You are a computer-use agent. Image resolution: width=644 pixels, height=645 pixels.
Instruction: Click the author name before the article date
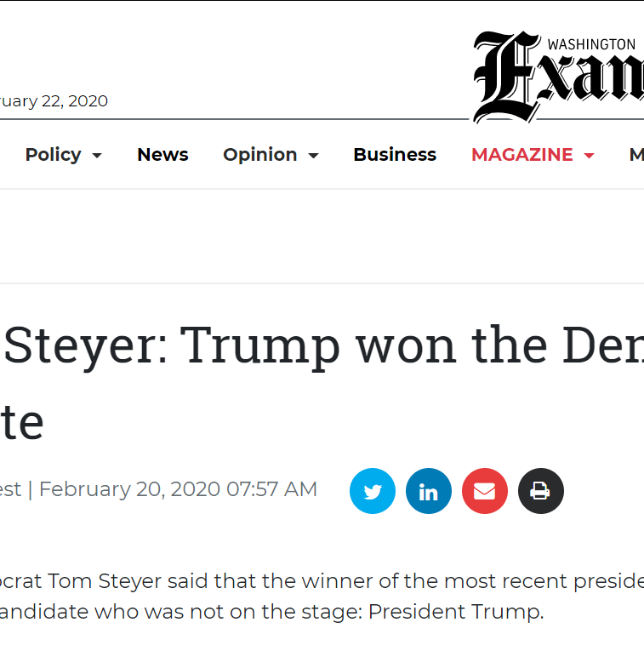[x=10, y=489]
